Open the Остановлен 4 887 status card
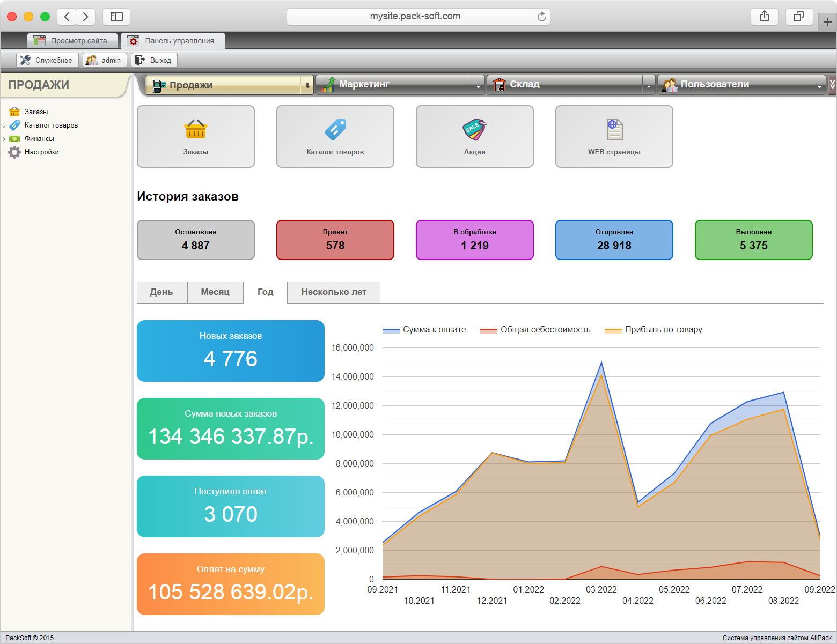 click(x=196, y=240)
